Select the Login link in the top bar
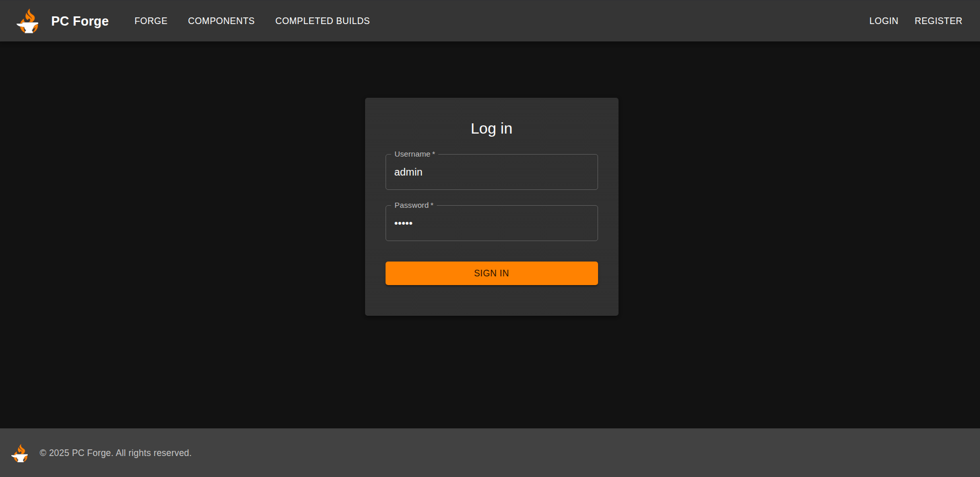Screen dimensions: 980x477 [x=883, y=21]
